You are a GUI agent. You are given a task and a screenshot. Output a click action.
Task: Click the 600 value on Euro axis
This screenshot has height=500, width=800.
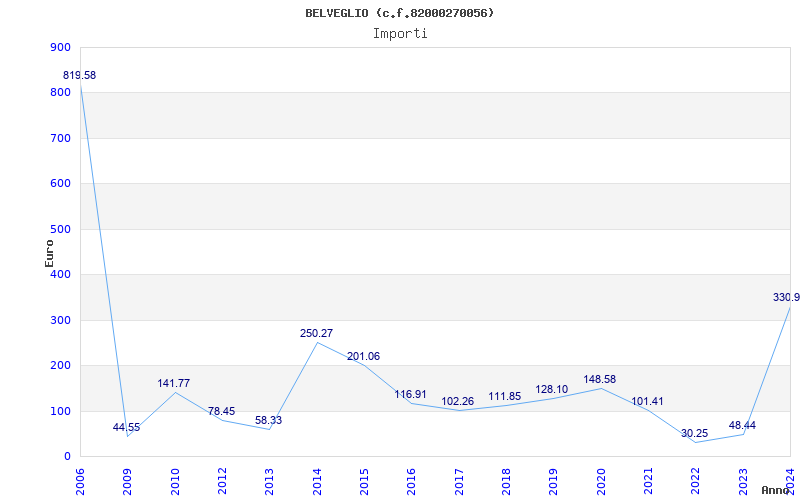[60, 184]
